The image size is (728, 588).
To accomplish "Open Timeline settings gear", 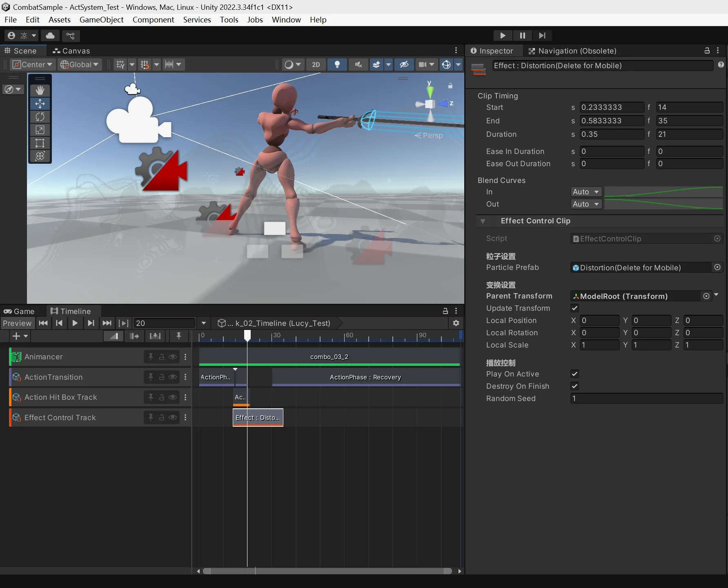I will (456, 323).
